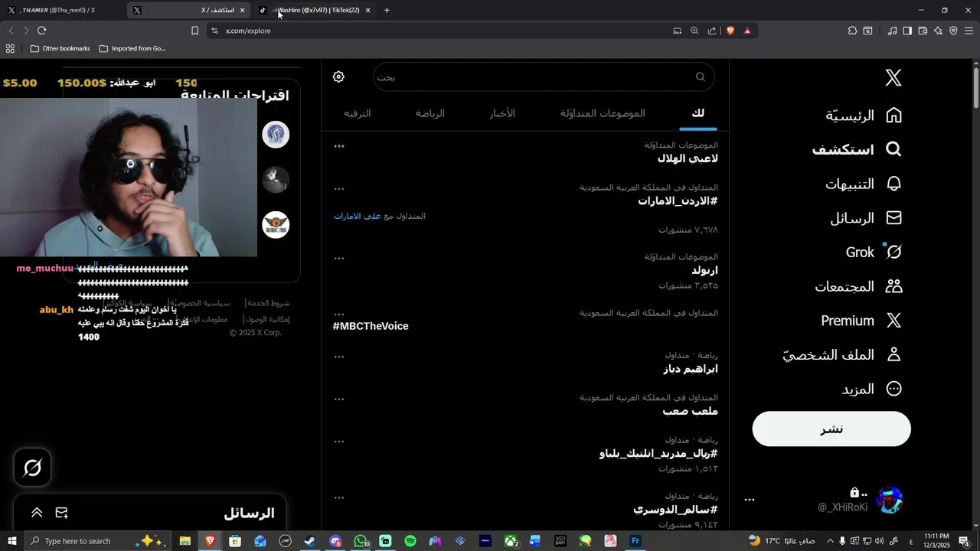The height and width of the screenshot is (551, 980).
Task: Reload the page
Action: [x=41, y=31]
